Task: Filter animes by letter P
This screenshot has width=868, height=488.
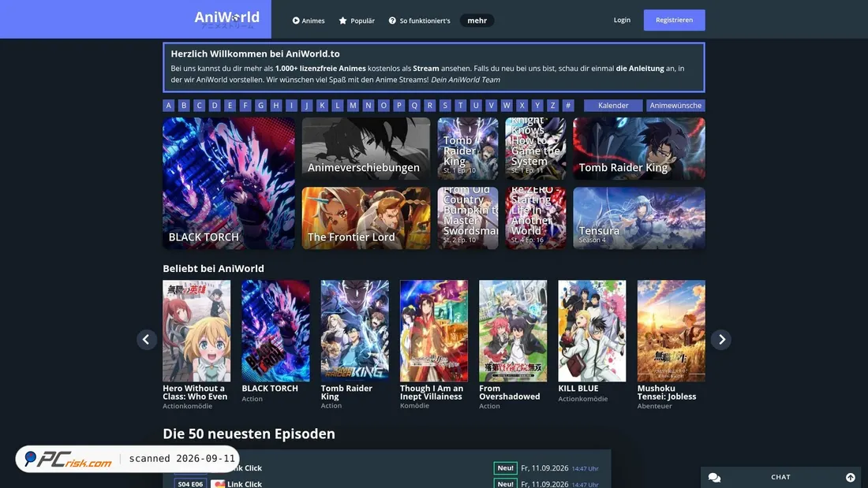Action: point(398,105)
